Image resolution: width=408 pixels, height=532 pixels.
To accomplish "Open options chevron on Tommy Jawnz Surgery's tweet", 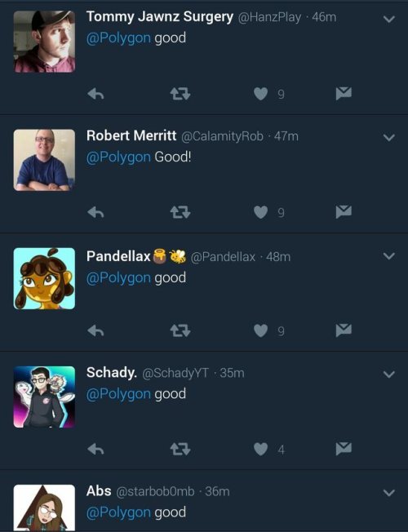I will point(389,19).
